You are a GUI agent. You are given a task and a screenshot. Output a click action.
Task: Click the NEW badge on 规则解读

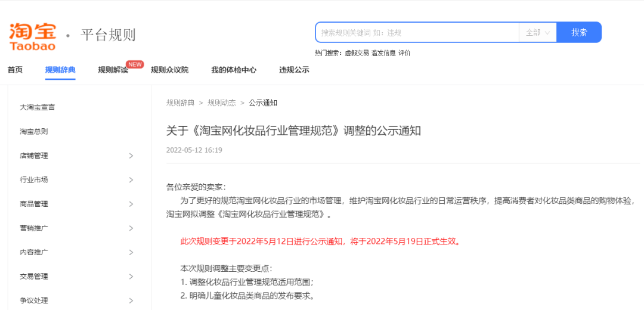click(x=135, y=64)
